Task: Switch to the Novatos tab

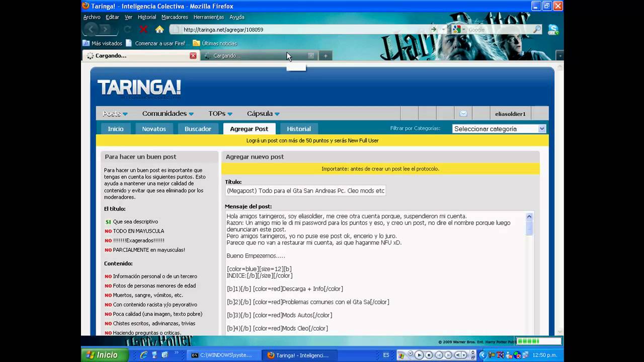Action: click(x=154, y=129)
